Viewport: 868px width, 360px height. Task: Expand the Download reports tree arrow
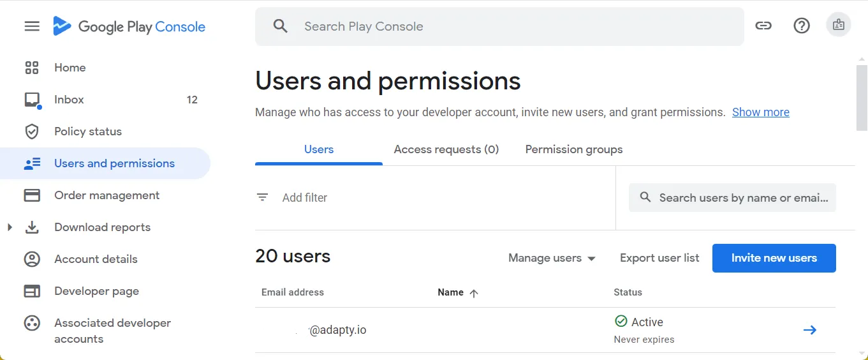coord(10,227)
